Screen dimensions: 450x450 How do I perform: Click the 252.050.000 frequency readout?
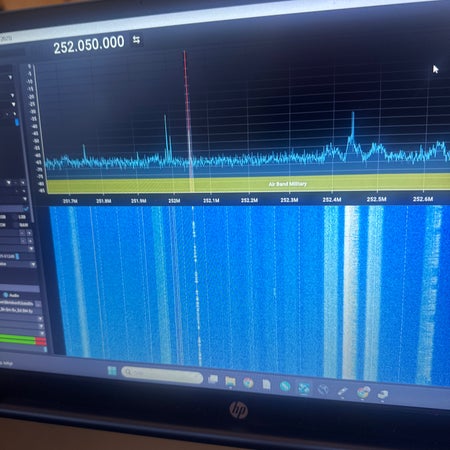tap(89, 45)
